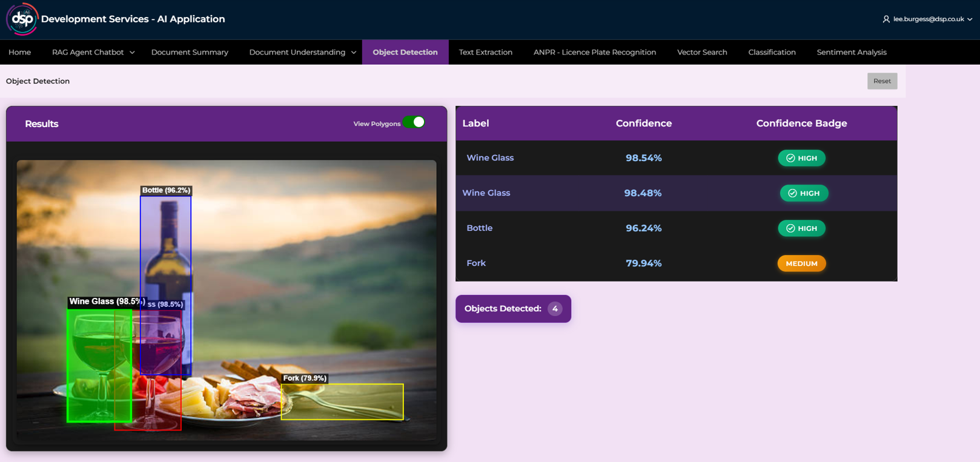Image resolution: width=980 pixels, height=462 pixels.
Task: Toggle the View Polygons switch
Action: (x=414, y=123)
